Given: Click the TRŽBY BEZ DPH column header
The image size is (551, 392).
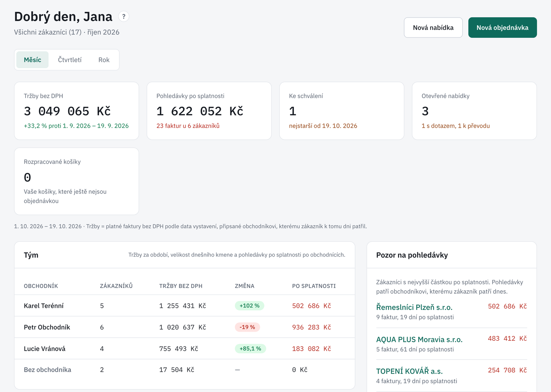Looking at the screenshot, I should tap(181, 286).
